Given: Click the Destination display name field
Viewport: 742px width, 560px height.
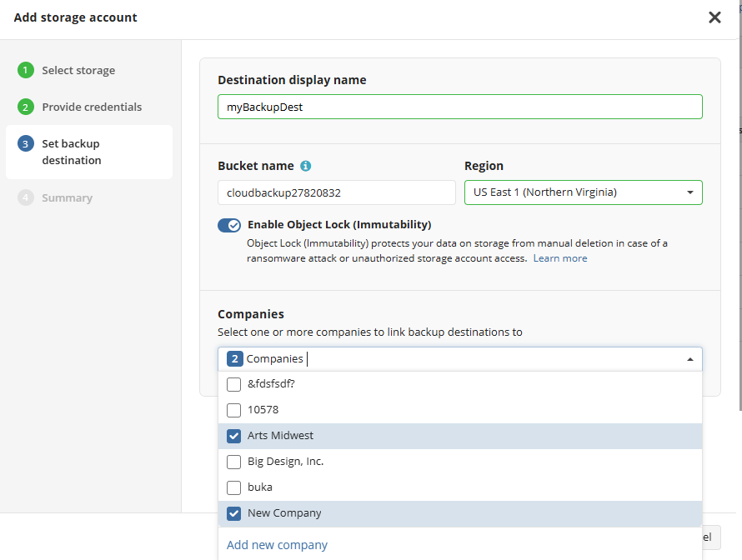Looking at the screenshot, I should pos(459,107).
